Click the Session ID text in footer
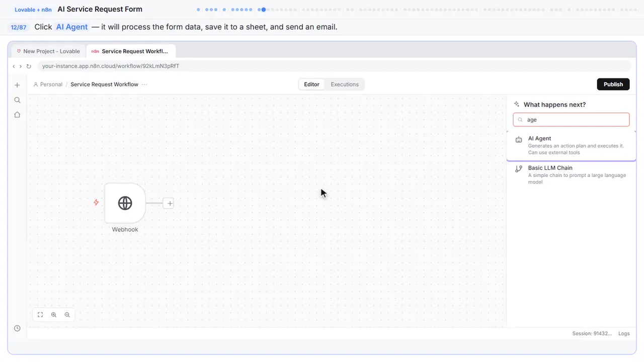Image resolution: width=644 pixels, height=362 pixels. point(592,333)
